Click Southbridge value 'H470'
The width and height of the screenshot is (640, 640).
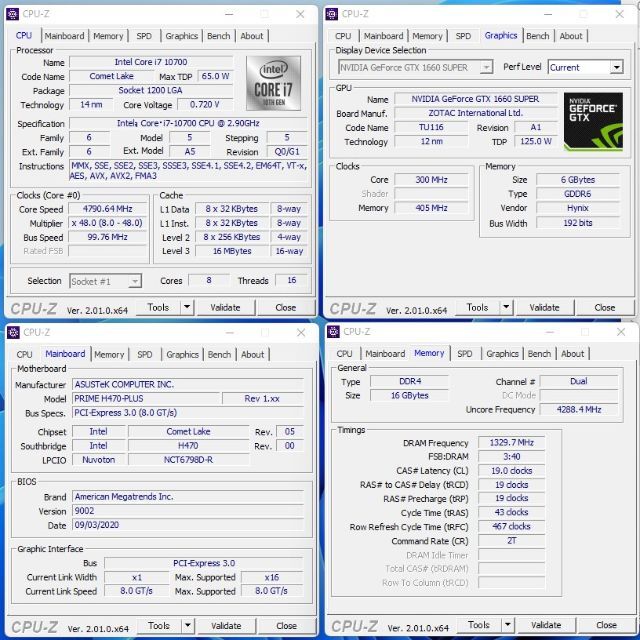click(x=189, y=446)
